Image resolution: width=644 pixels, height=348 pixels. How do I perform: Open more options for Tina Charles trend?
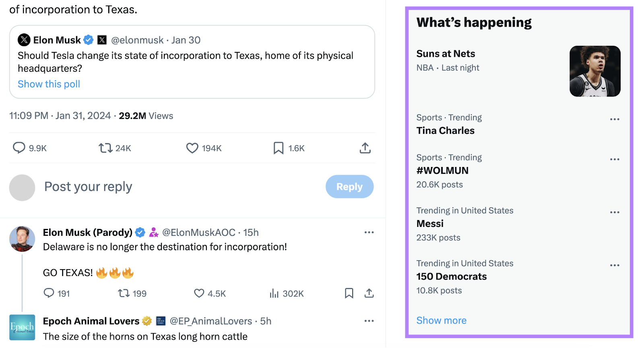(615, 119)
